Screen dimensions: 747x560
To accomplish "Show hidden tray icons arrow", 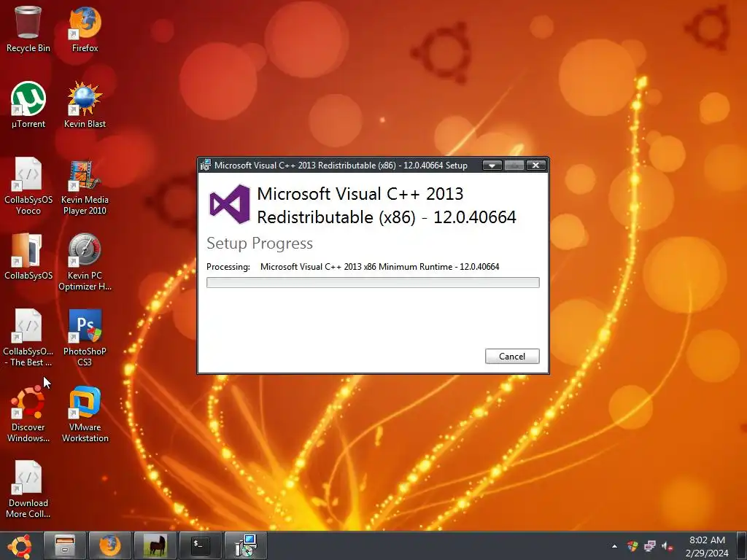I will click(x=614, y=546).
